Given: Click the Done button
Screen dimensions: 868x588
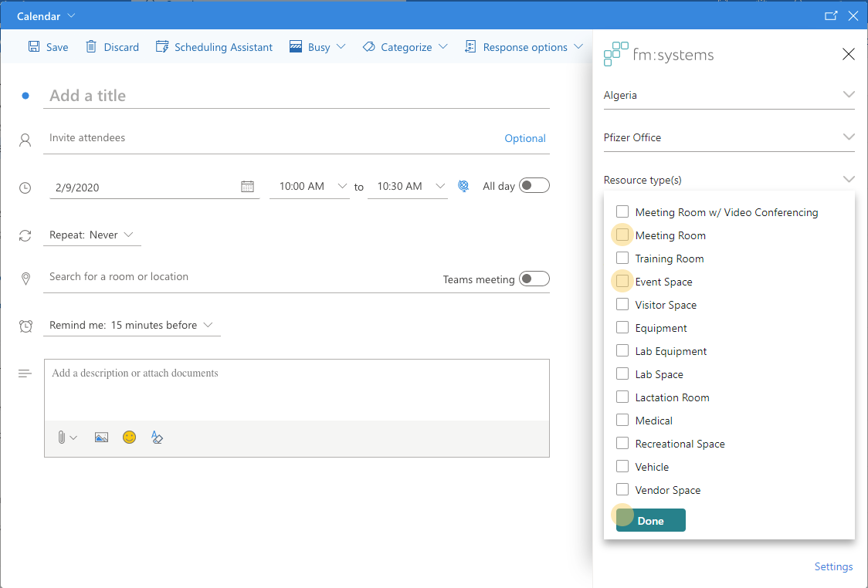Looking at the screenshot, I should (x=650, y=520).
